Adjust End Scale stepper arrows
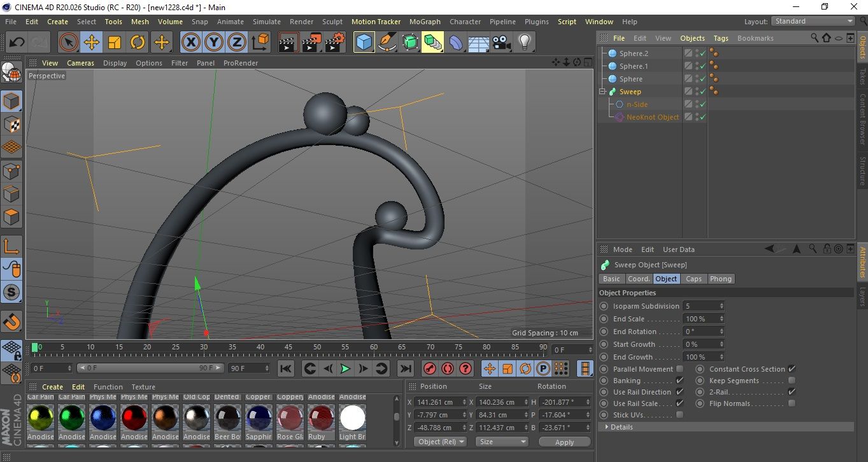Screen dimensions: 868x462 point(722,319)
